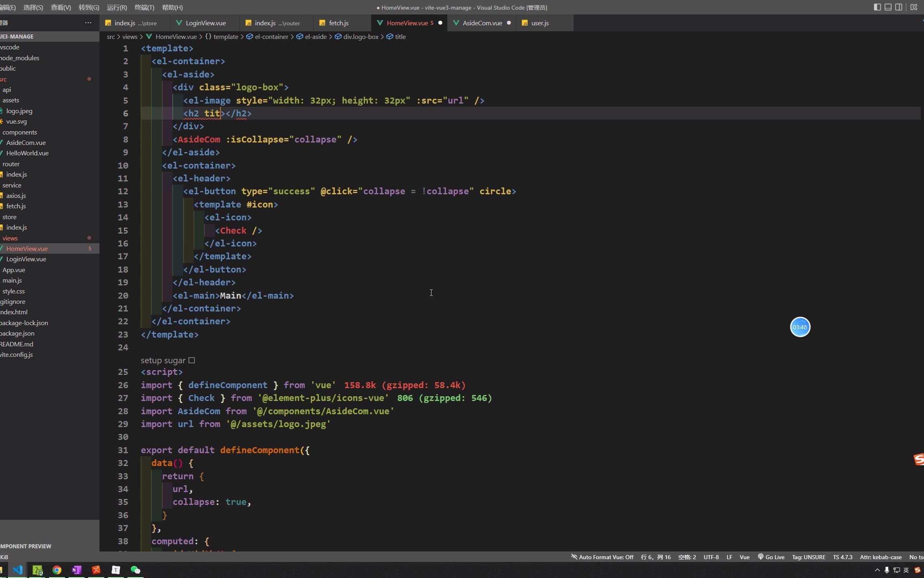Viewport: 924px width, 578px height.
Task: Open explorer more actions ellipsis
Action: click(88, 23)
